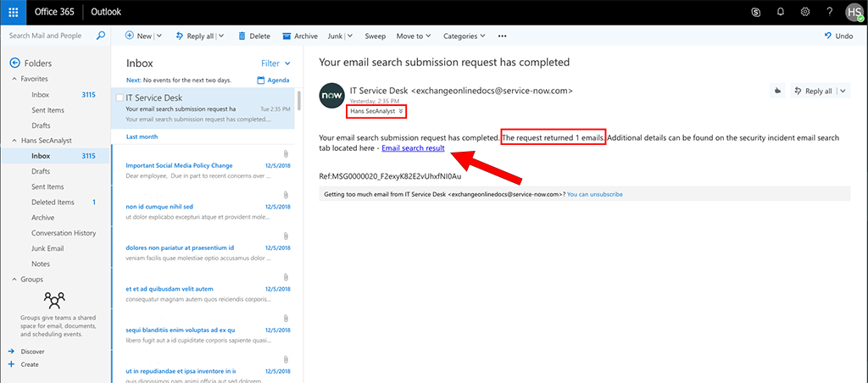Viewport: 868px width, 383px height.
Task: Click Reply all in the reading pane
Action: click(x=814, y=92)
